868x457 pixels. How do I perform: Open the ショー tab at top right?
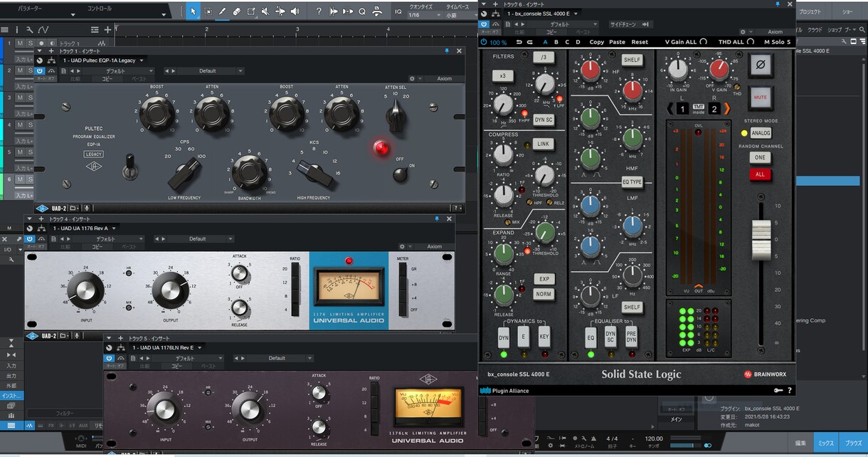(x=847, y=12)
